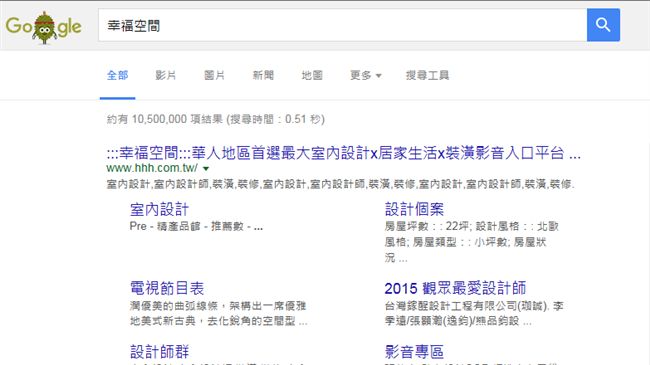Switch to the 圖片 tab
Screen dimensions: 650x365
pos(214,75)
